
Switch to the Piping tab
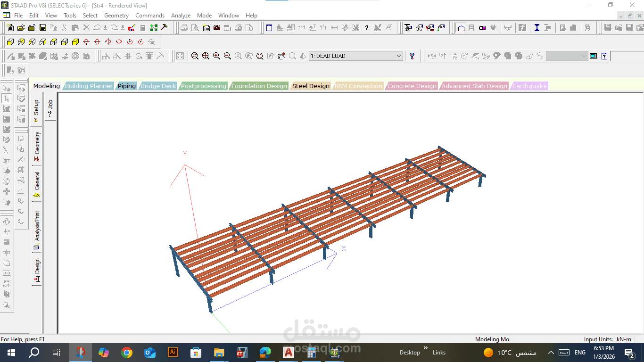126,86
